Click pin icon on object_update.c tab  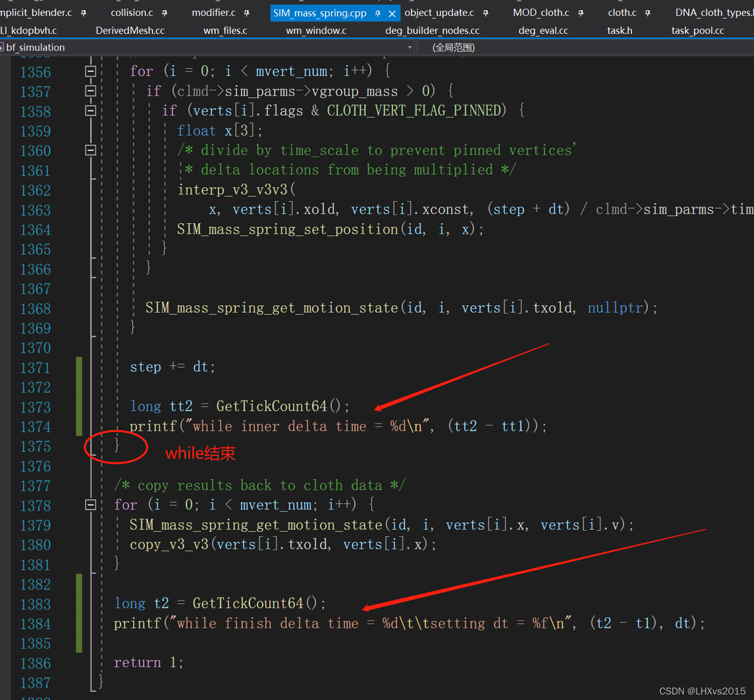click(x=486, y=13)
